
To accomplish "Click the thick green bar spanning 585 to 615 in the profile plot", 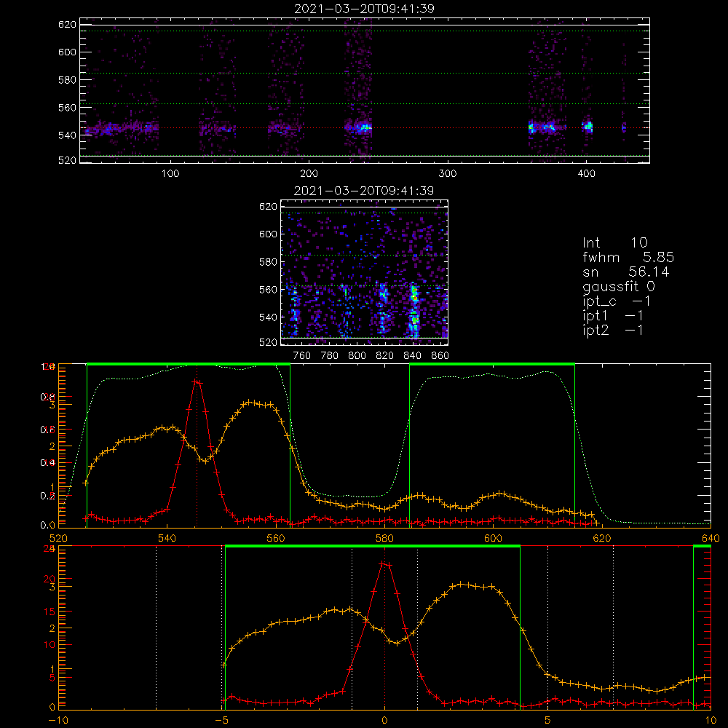I will (492, 365).
